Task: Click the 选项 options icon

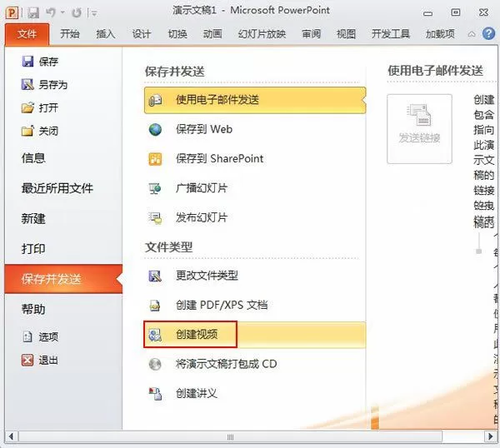Action: coord(27,336)
